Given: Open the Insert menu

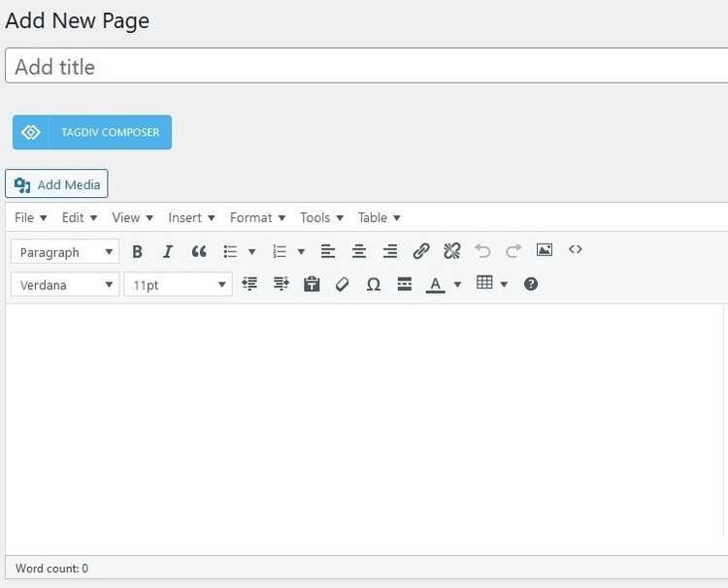Looking at the screenshot, I should click(x=191, y=217).
